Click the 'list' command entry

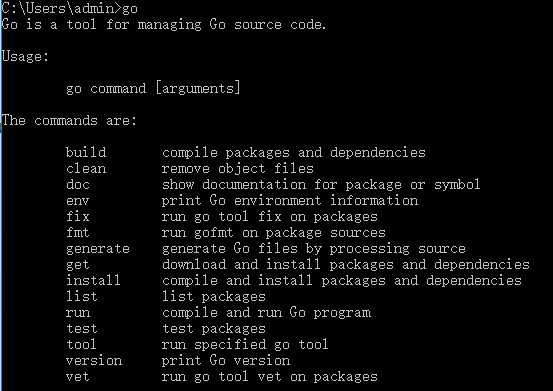click(x=82, y=296)
